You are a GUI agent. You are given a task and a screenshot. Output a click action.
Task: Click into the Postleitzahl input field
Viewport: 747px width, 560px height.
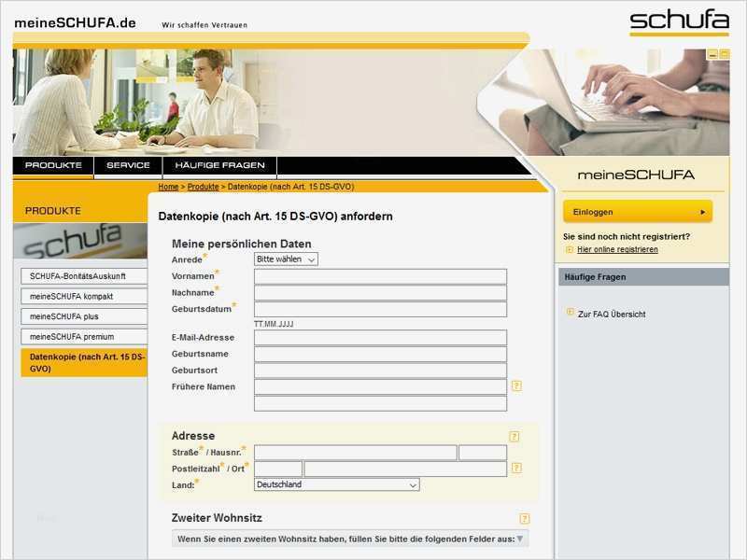(x=278, y=469)
